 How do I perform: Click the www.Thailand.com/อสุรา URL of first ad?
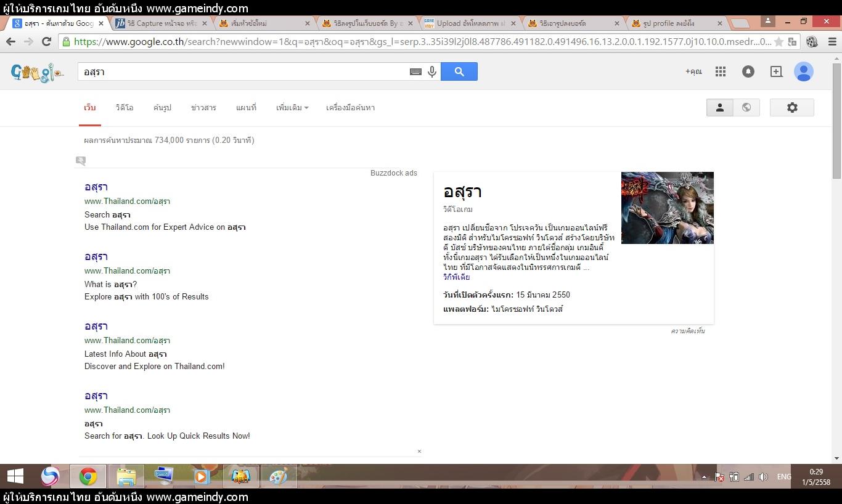[127, 201]
